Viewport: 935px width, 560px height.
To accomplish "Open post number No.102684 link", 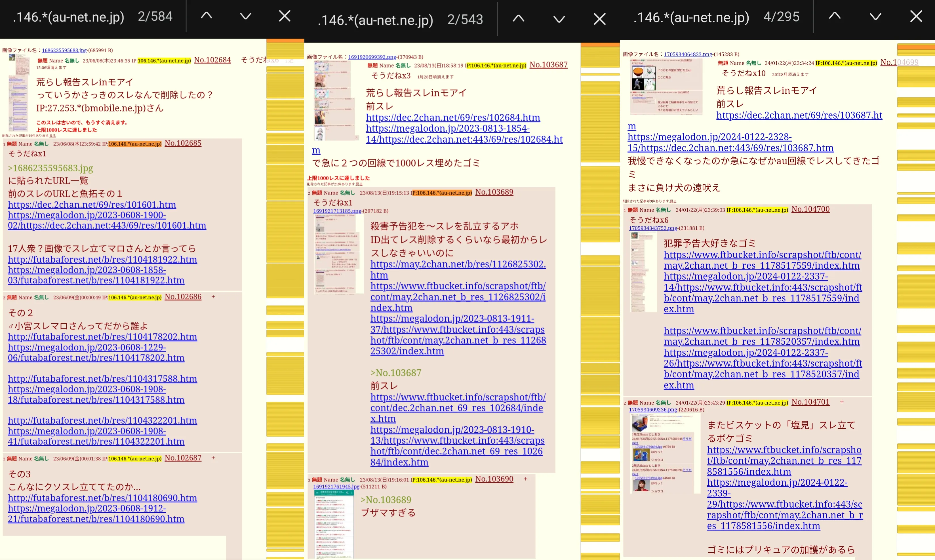I will click(212, 60).
